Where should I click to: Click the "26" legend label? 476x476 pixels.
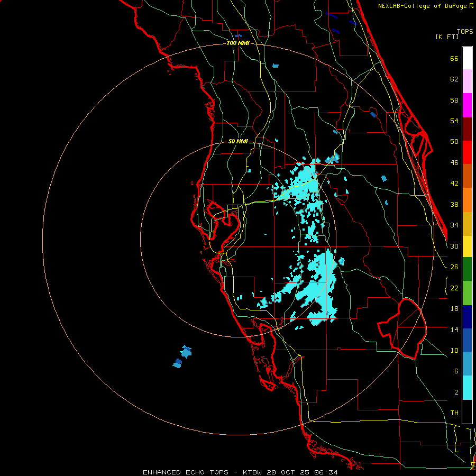[454, 267]
